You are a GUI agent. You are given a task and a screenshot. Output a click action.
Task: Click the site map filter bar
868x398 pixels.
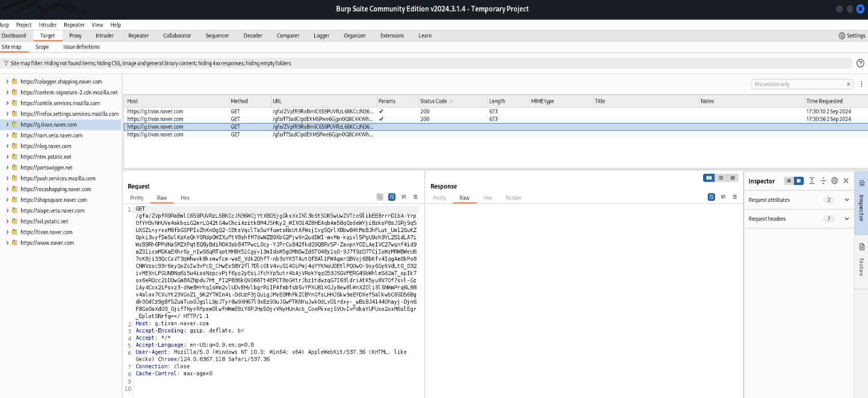[427, 63]
